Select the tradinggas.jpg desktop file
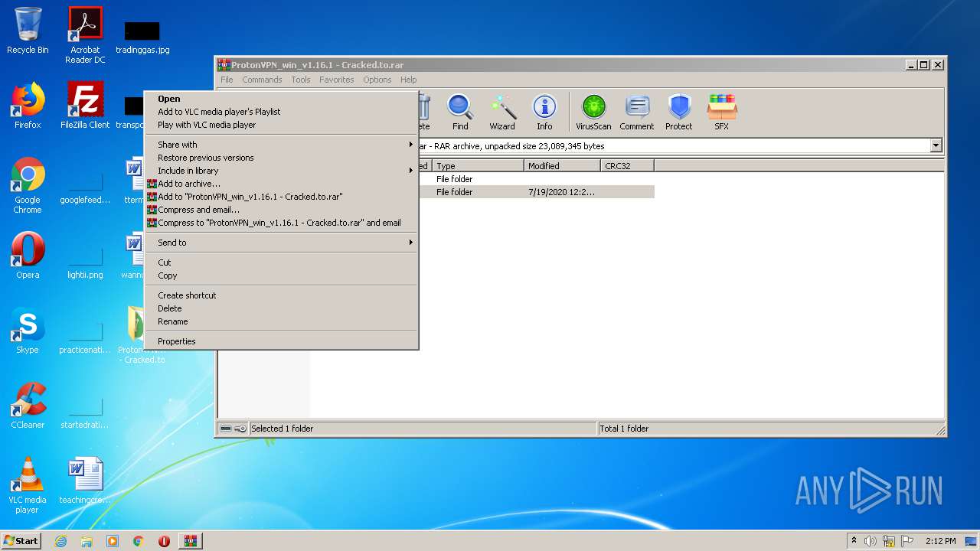980x551 pixels. coord(142,37)
